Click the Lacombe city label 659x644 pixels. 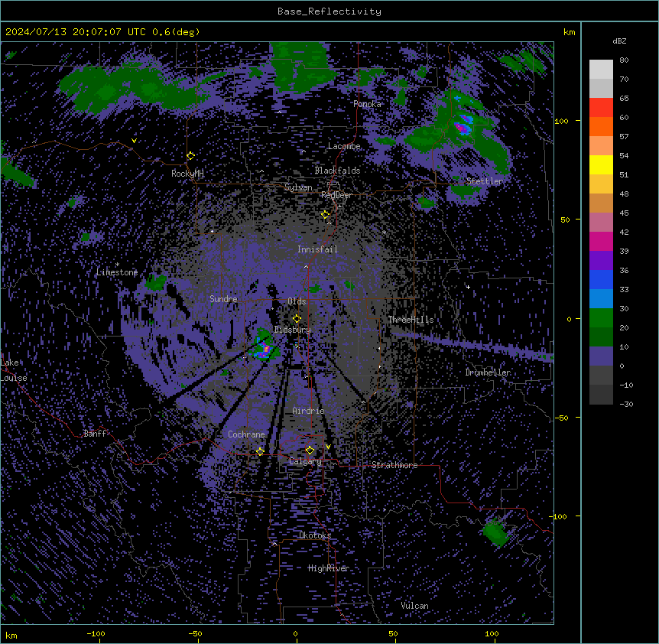(344, 146)
